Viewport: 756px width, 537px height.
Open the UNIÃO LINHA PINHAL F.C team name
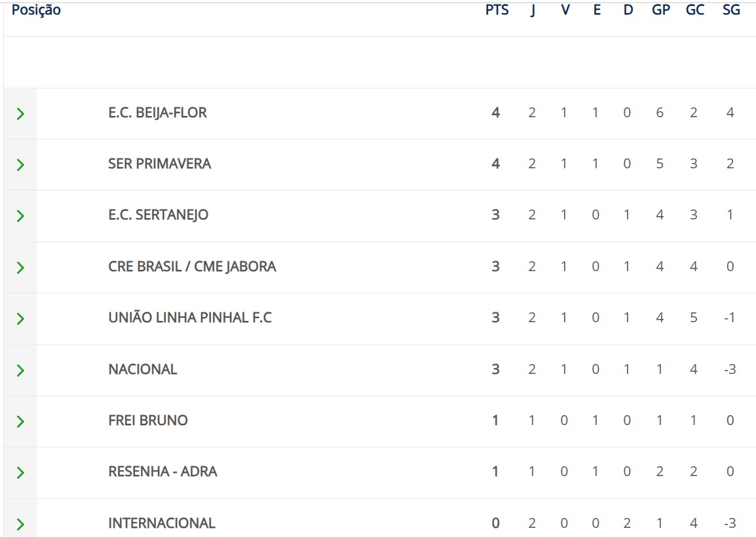(x=190, y=318)
